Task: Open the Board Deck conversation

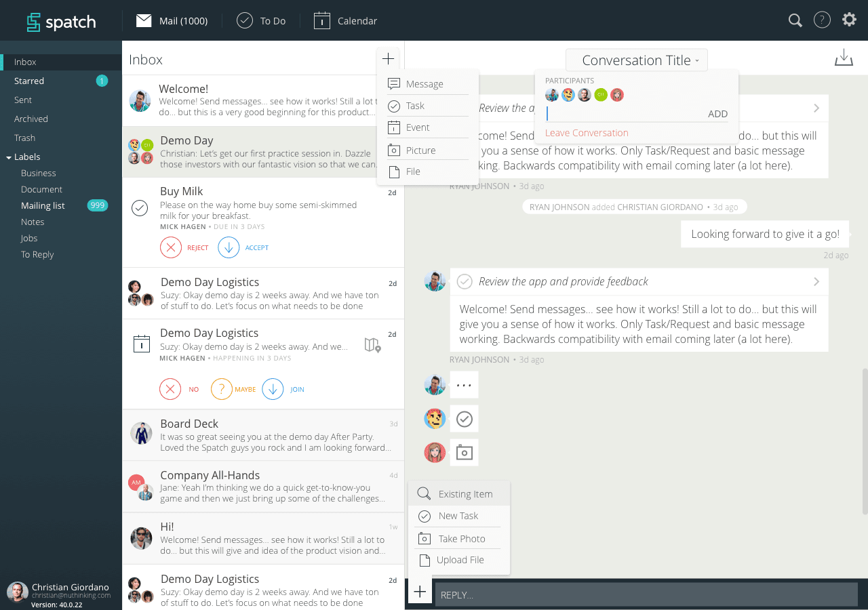Action: point(263,435)
